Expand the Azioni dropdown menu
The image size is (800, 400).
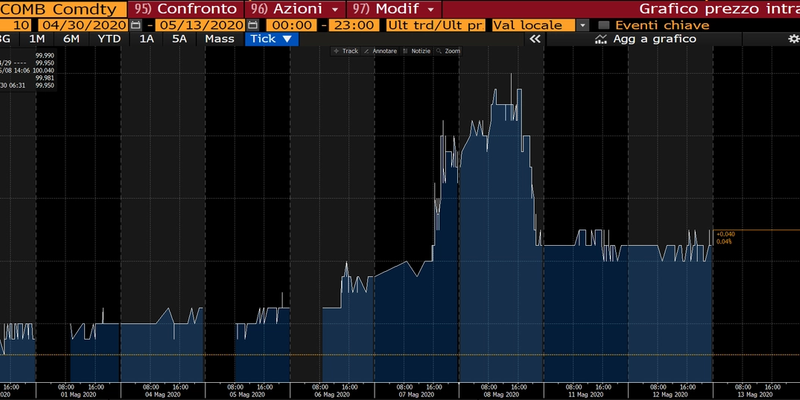pos(335,9)
